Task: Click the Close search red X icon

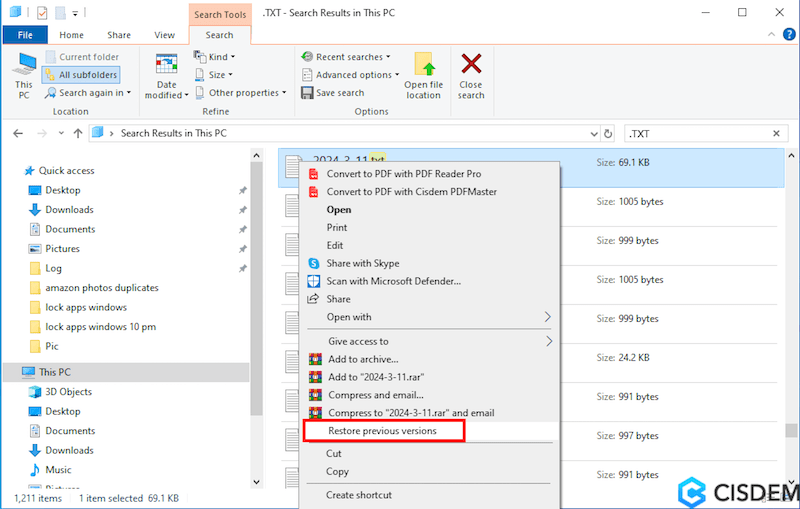Action: [x=471, y=66]
